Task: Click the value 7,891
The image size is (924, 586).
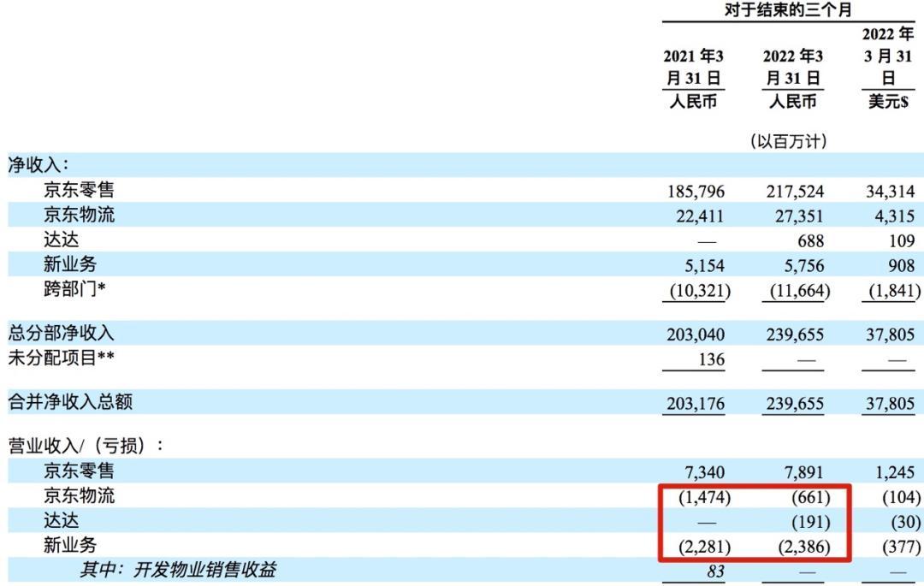Action: [x=803, y=472]
